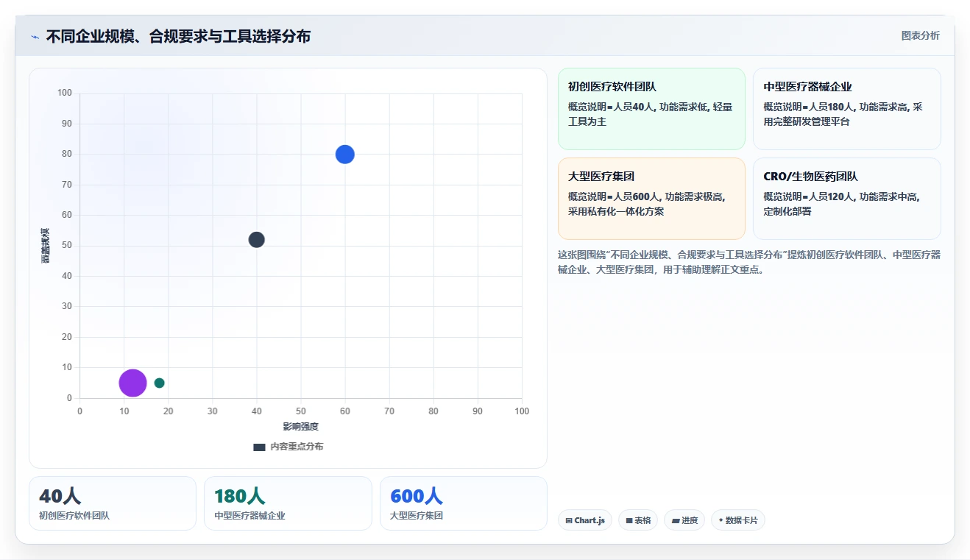Screen dimensions: 970x560
Task: Click 初创医疗软件团队 caption under 40人
Action: (x=74, y=516)
